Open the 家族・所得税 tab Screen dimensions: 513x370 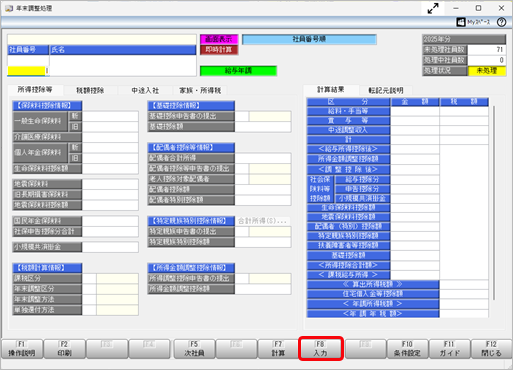(200, 90)
